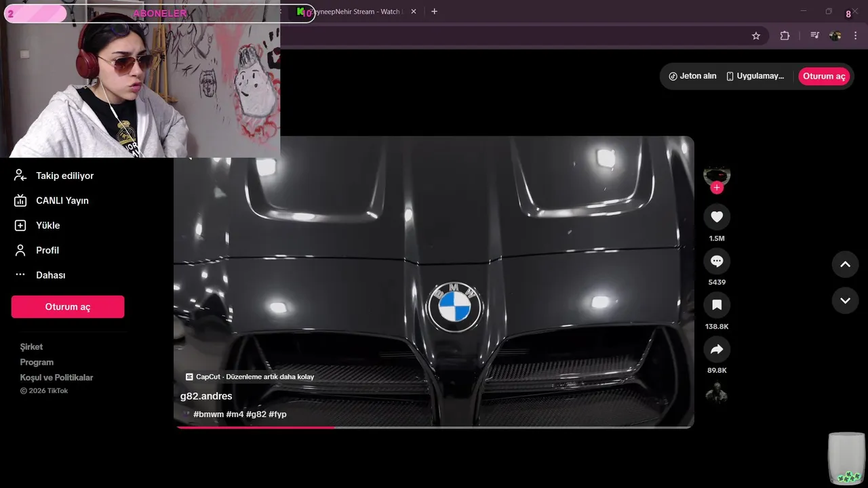Open the browser extensions puzzle icon

tap(785, 36)
